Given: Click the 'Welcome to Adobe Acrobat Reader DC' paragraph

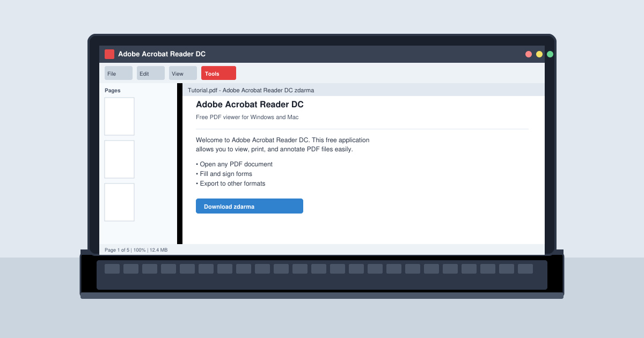Looking at the screenshot, I should click(x=283, y=144).
